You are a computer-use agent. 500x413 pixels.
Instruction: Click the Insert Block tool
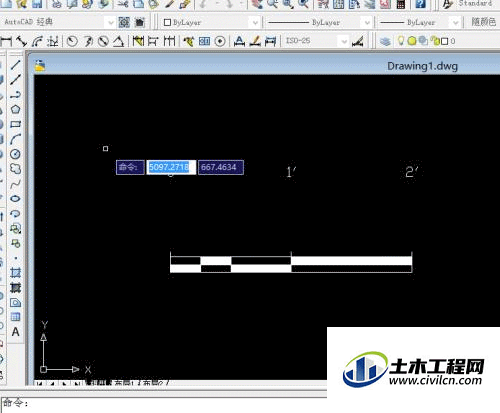(15, 229)
